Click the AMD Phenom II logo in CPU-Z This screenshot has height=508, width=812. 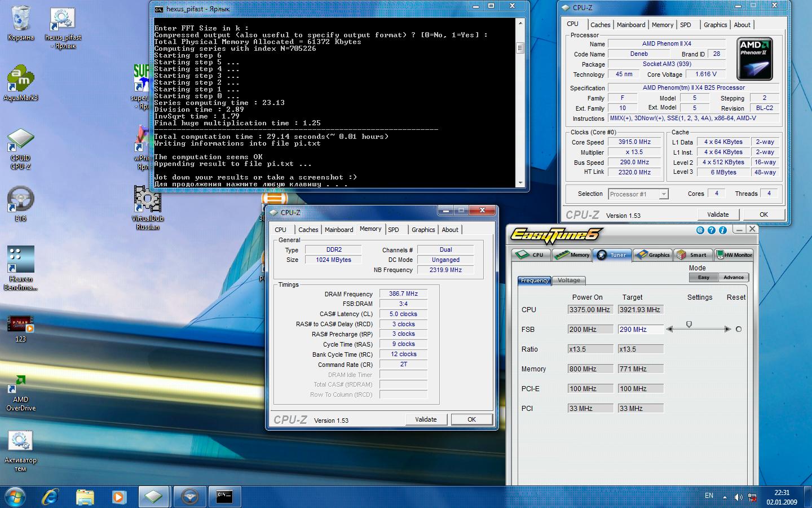(x=754, y=59)
